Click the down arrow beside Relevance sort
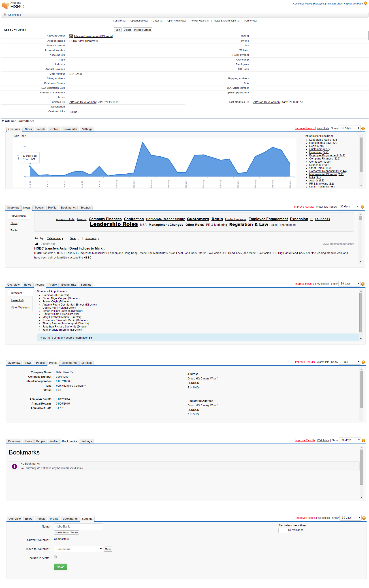 62,239
